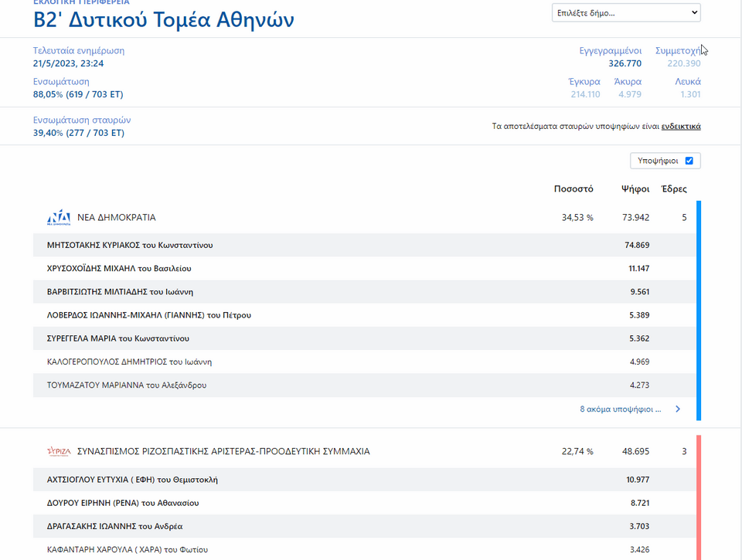Click Έγκυρα value 214.110

click(585, 94)
